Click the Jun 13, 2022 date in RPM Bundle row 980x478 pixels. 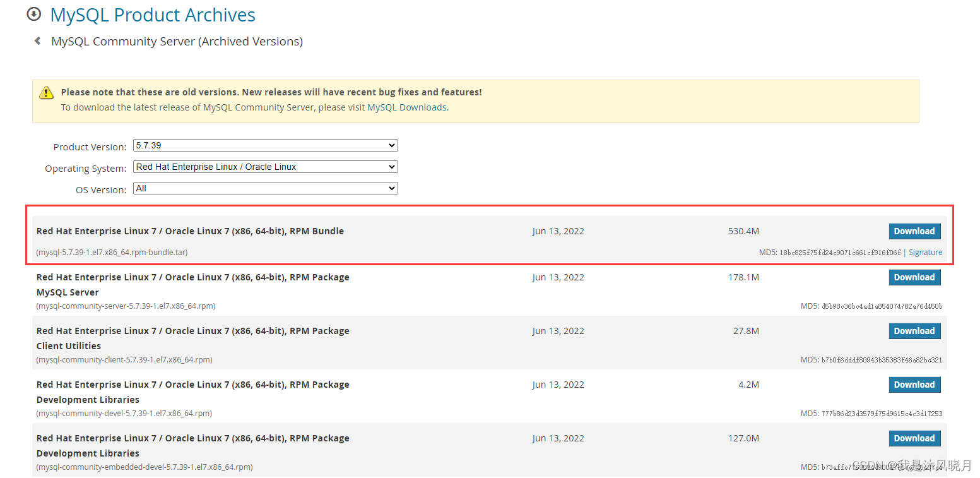[x=558, y=231]
